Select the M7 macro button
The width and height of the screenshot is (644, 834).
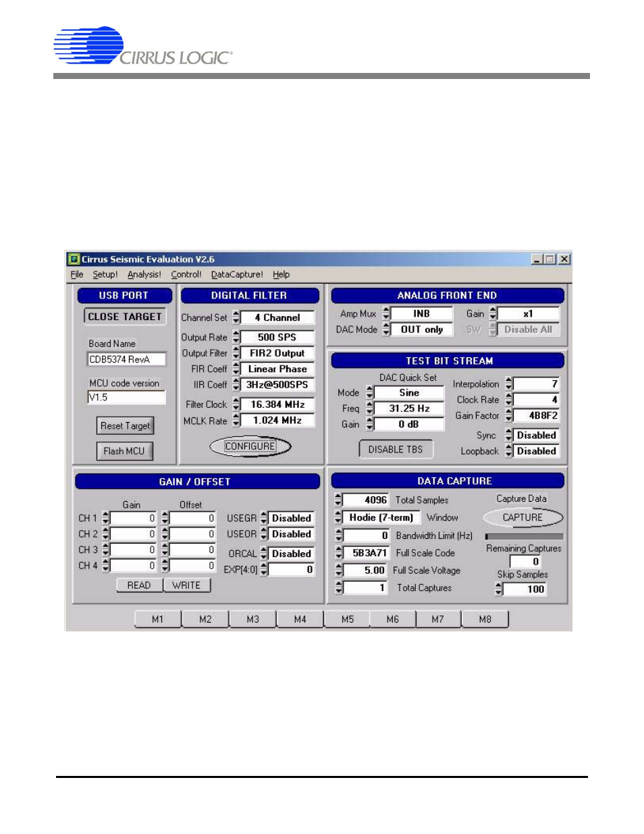[438, 619]
